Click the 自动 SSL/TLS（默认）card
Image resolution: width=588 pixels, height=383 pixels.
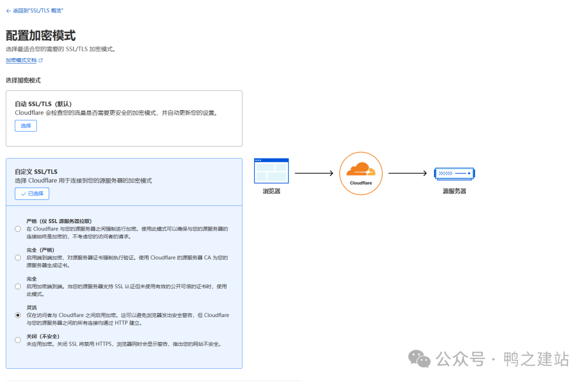(124, 118)
